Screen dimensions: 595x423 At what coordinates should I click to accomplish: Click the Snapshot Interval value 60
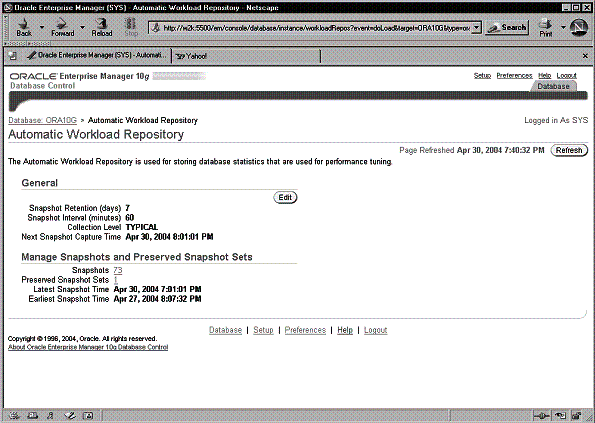[x=129, y=218]
